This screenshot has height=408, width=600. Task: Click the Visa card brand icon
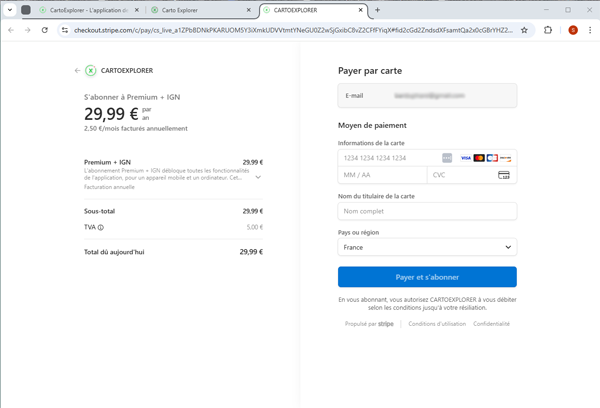(x=465, y=158)
